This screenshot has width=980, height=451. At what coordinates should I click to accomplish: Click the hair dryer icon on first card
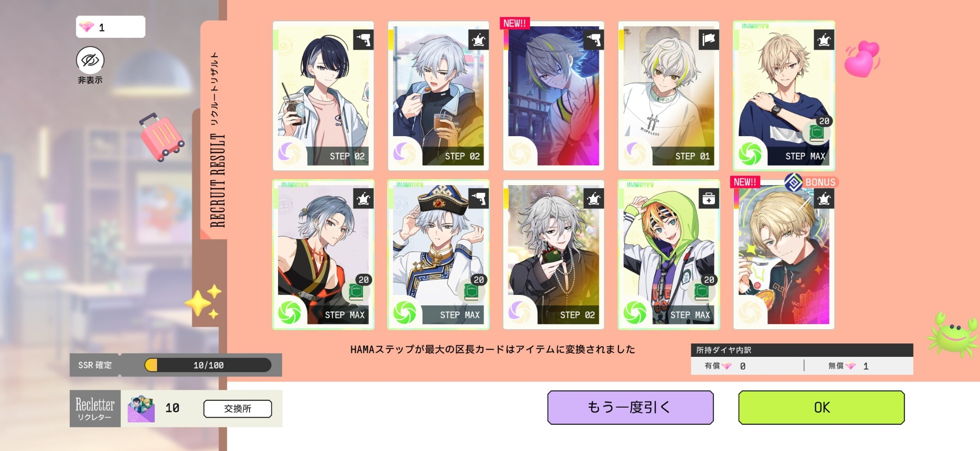coord(363,40)
